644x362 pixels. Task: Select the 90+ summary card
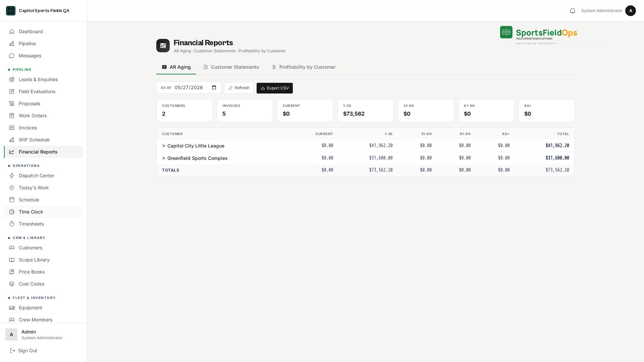tap(547, 110)
